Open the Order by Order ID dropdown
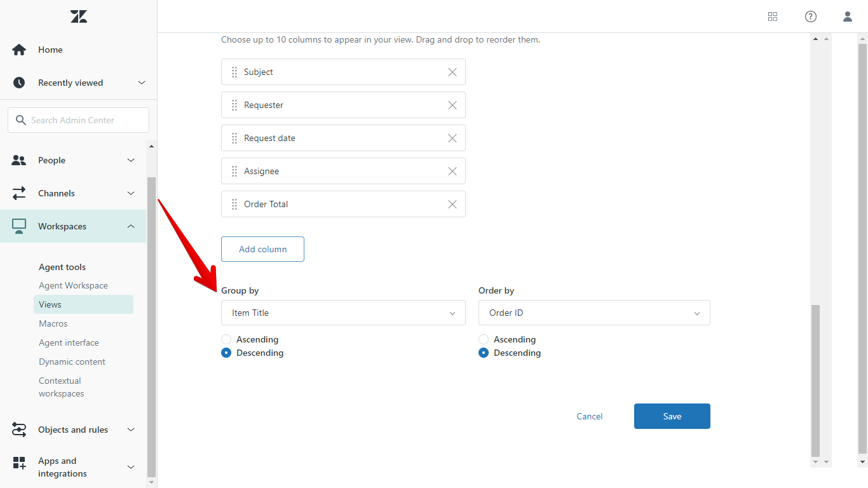 point(594,313)
